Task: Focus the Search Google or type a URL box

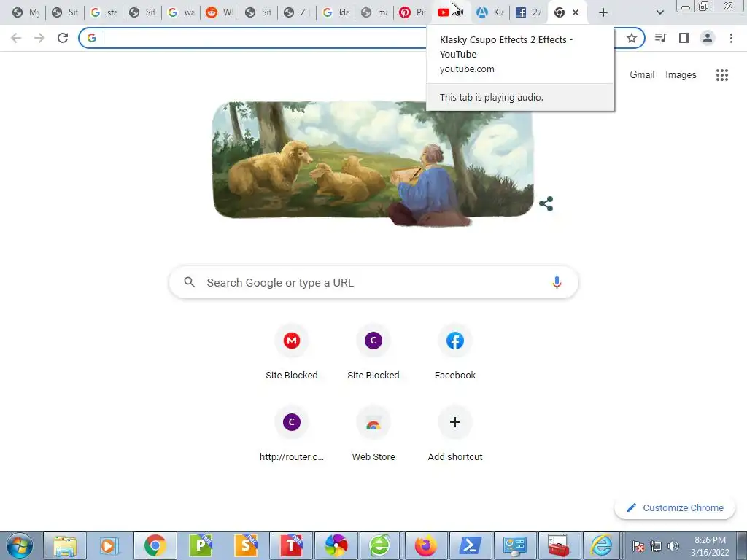Action: [x=373, y=282]
